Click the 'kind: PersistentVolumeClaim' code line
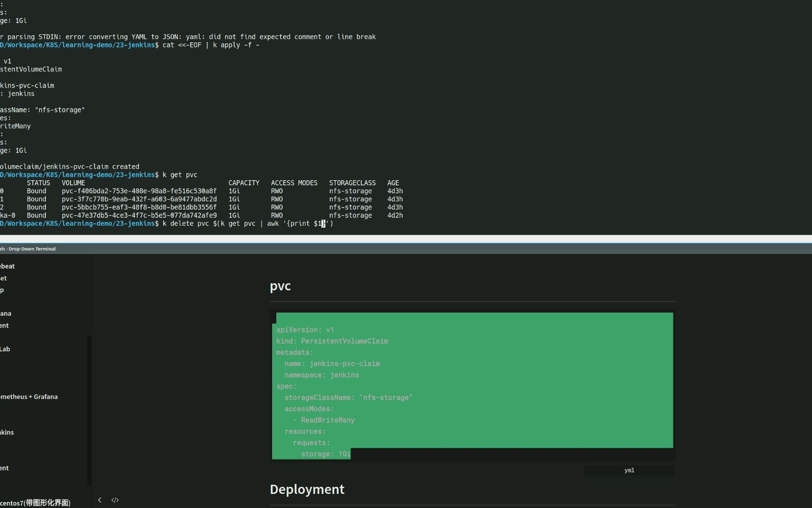 tap(332, 341)
